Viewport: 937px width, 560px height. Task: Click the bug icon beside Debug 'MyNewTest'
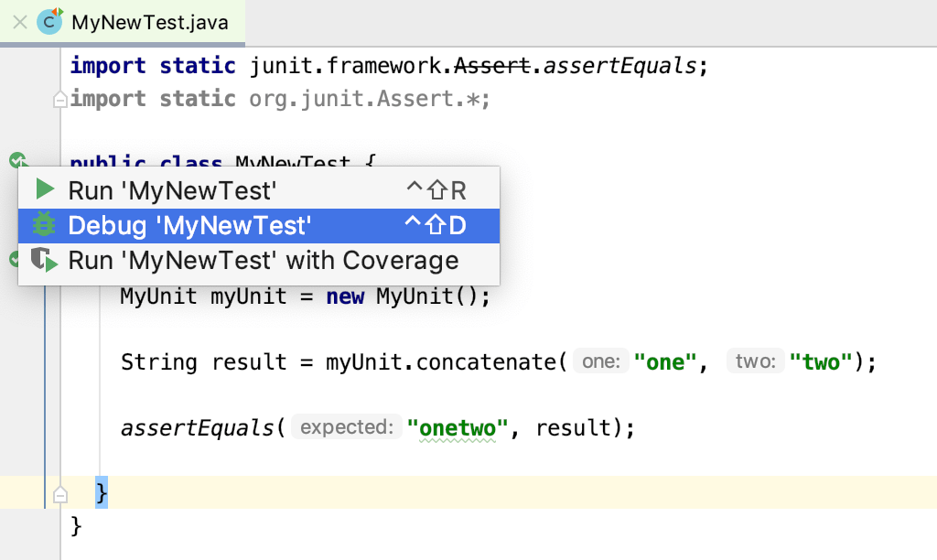coord(42,225)
